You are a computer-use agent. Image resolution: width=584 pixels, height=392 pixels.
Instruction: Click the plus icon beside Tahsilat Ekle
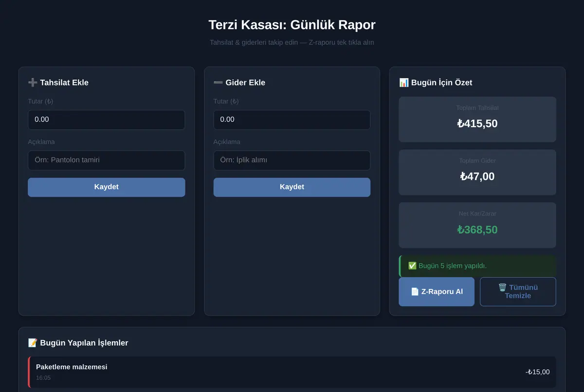(x=33, y=83)
